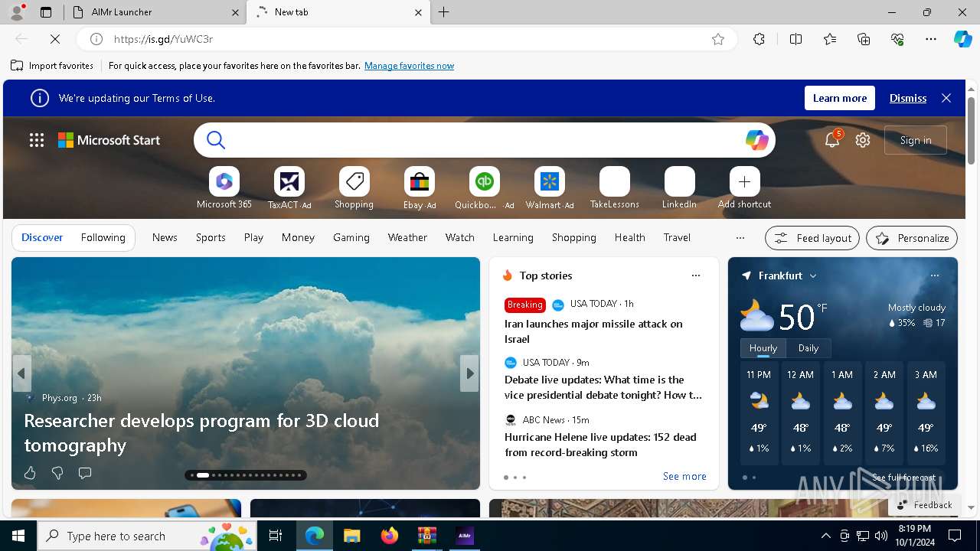Expand the Frankfurt location dropdown
Screen dimensions: 980x551
tap(813, 275)
